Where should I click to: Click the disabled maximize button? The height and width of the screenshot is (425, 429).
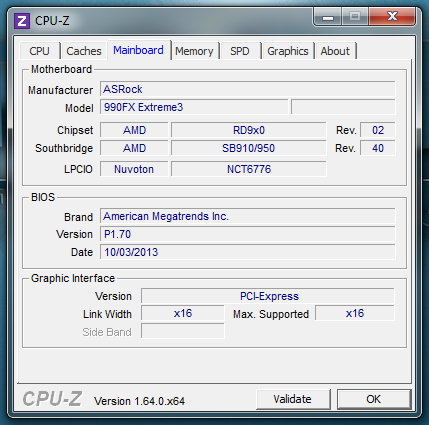pos(355,17)
